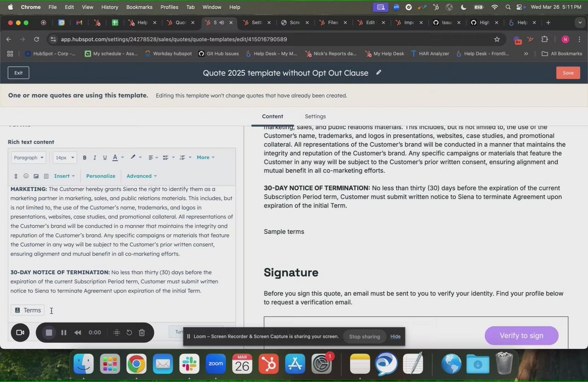Toggle italic formatting in the rich text toolbar
Image resolution: width=588 pixels, height=382 pixels.
pyautogui.click(x=95, y=157)
